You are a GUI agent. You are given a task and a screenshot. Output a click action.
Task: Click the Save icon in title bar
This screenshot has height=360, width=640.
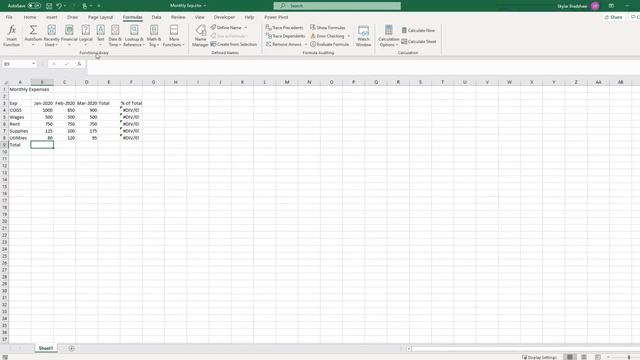point(49,6)
